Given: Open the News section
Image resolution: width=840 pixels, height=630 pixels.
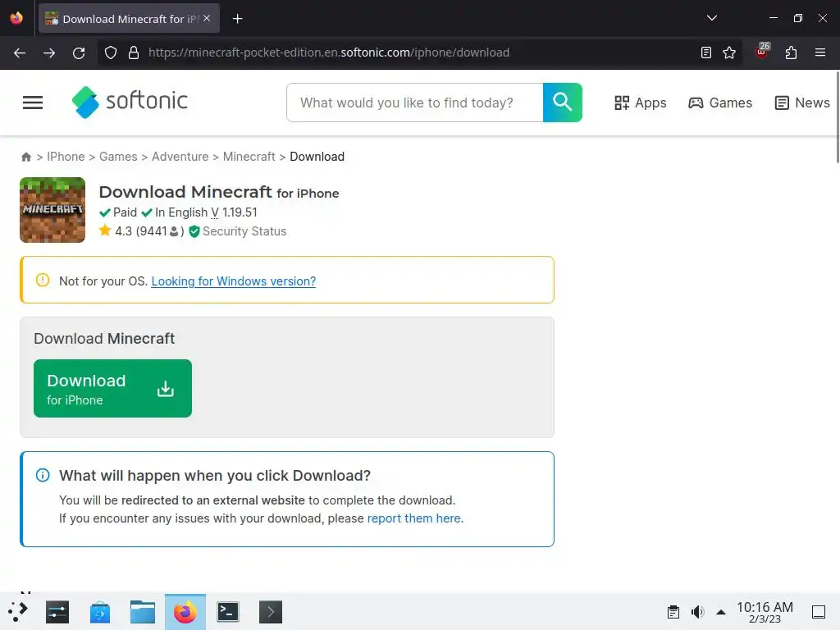Looking at the screenshot, I should click(x=802, y=103).
